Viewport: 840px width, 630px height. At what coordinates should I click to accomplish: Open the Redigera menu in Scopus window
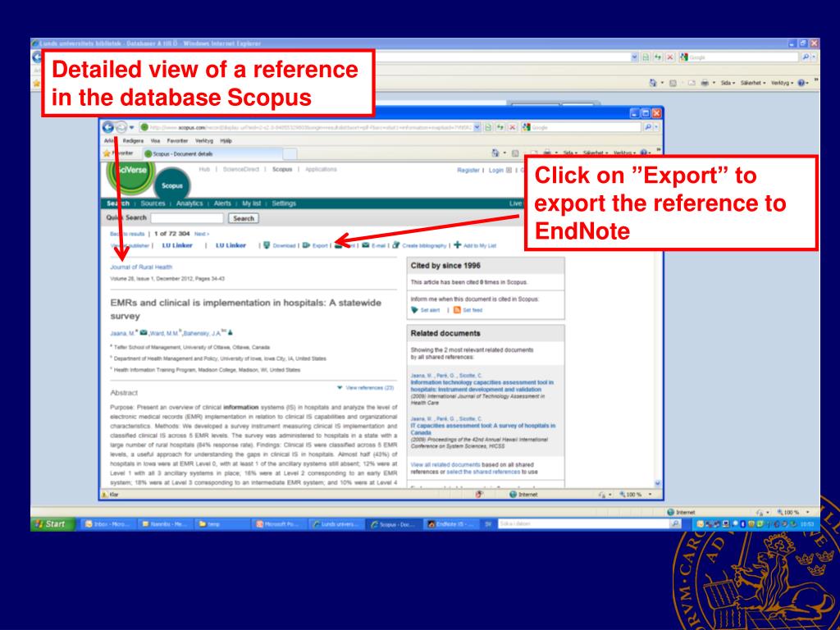(x=133, y=141)
